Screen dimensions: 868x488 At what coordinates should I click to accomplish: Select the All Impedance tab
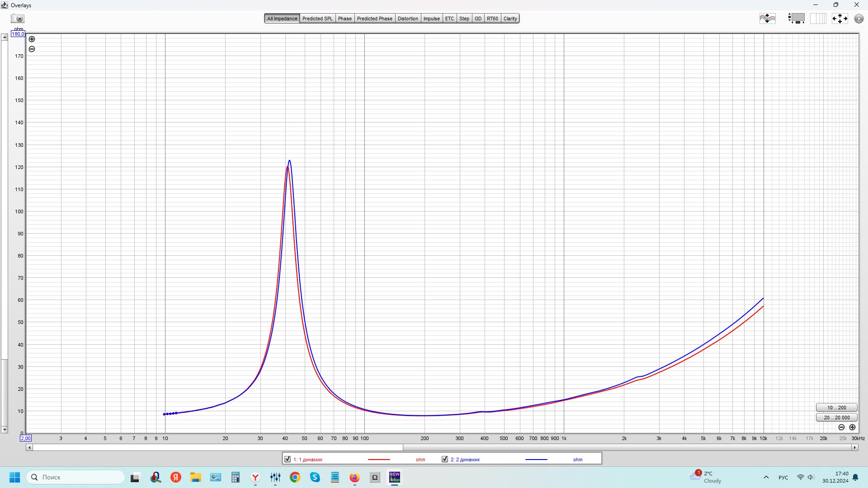[282, 19]
